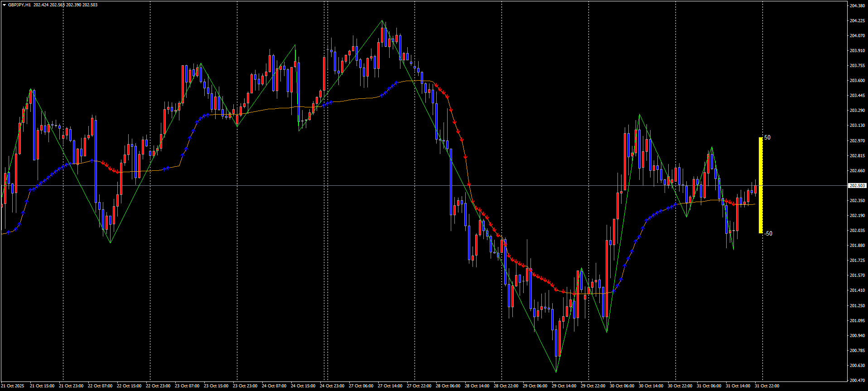Click the 27 Oct 14:00 time label

pyautogui.click(x=390, y=386)
